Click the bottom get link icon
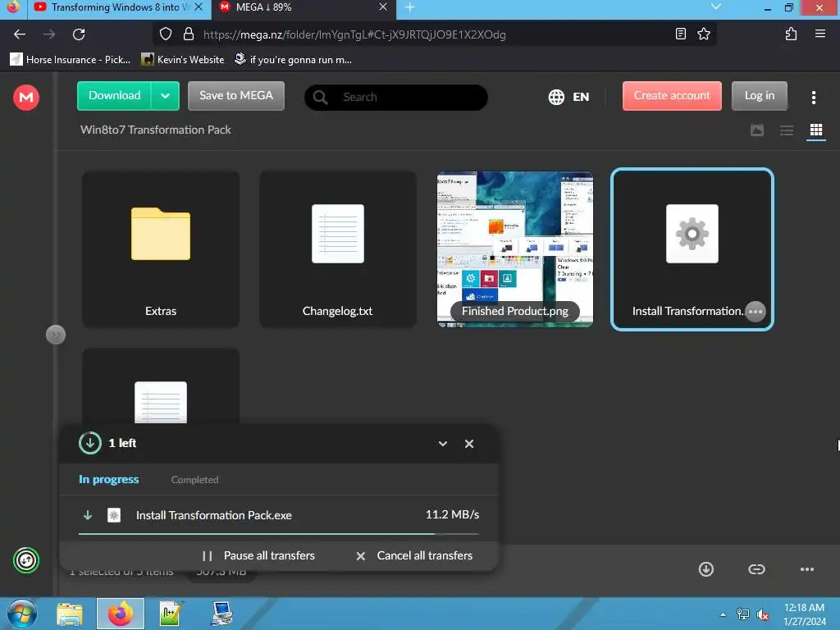 point(756,569)
